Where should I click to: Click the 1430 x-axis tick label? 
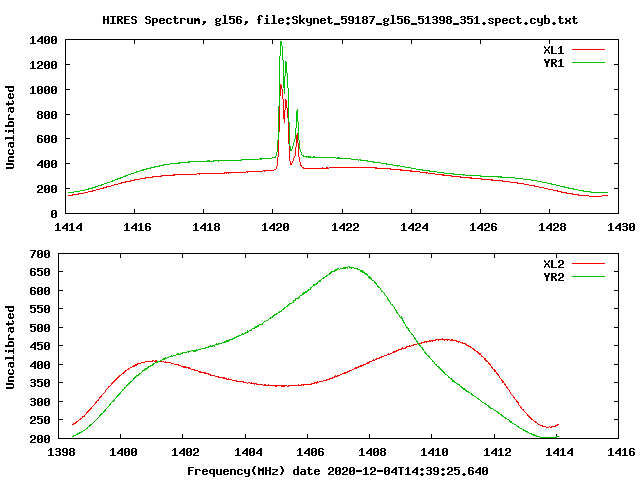pyautogui.click(x=621, y=227)
